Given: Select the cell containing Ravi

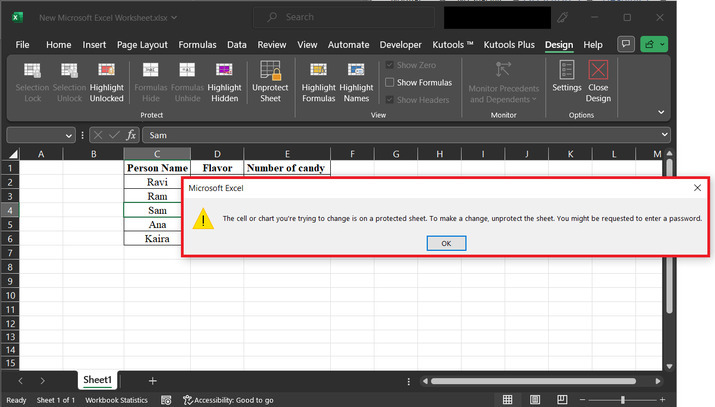Looking at the screenshot, I should [157, 182].
